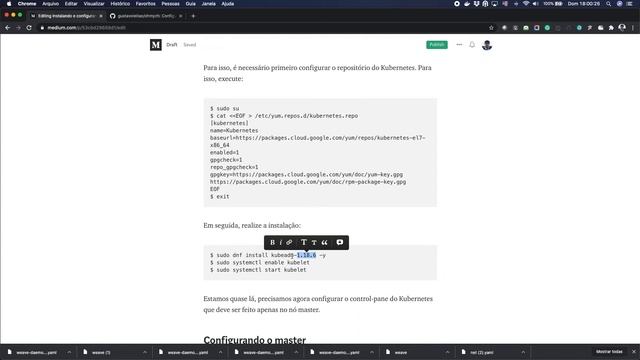Open the Arquivo menu

pos(51,4)
